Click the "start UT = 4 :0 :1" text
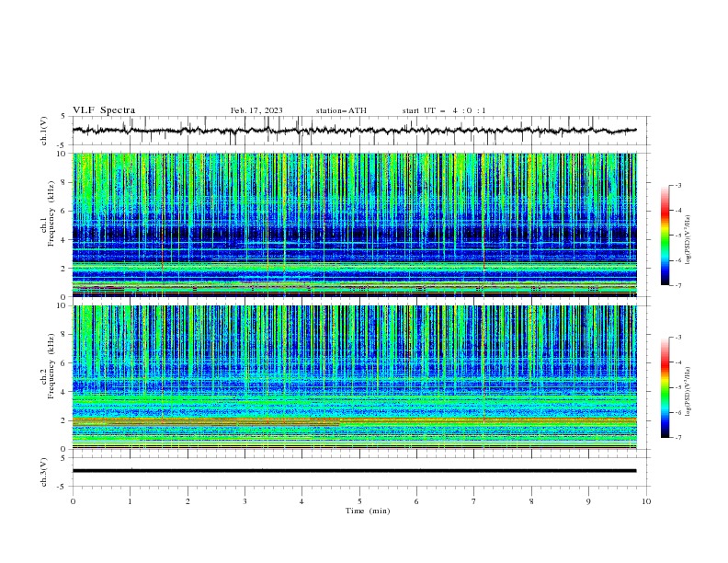 click(444, 110)
